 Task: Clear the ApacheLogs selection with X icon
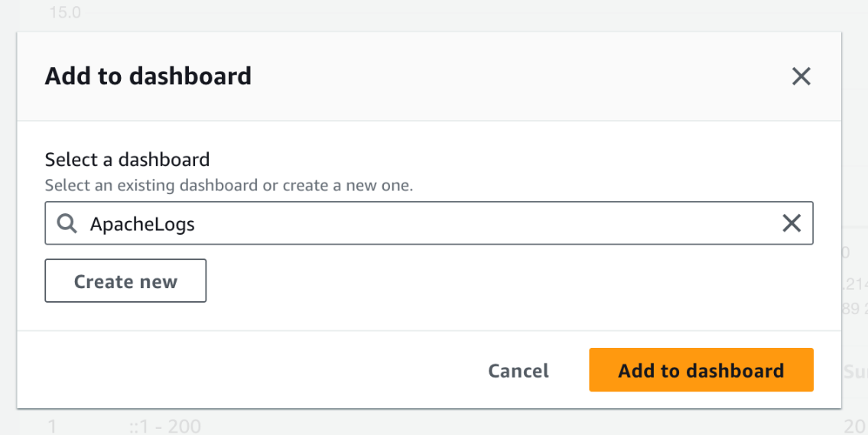(792, 223)
